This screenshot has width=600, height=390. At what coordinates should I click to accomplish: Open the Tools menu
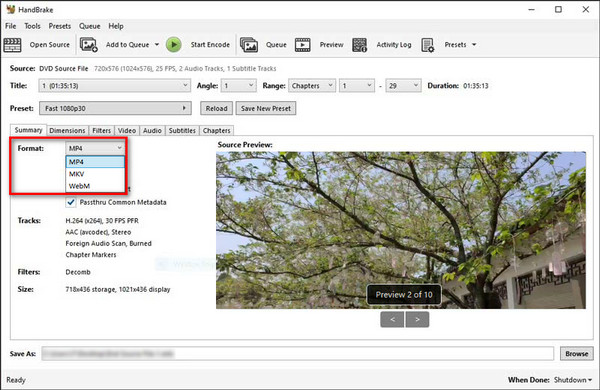coord(32,26)
